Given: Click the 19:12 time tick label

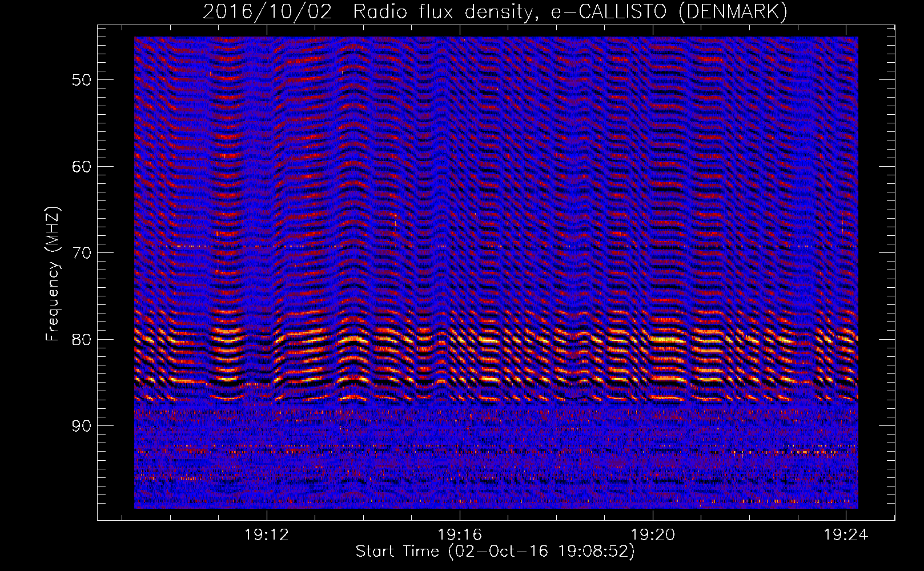Looking at the screenshot, I should pos(267,535).
